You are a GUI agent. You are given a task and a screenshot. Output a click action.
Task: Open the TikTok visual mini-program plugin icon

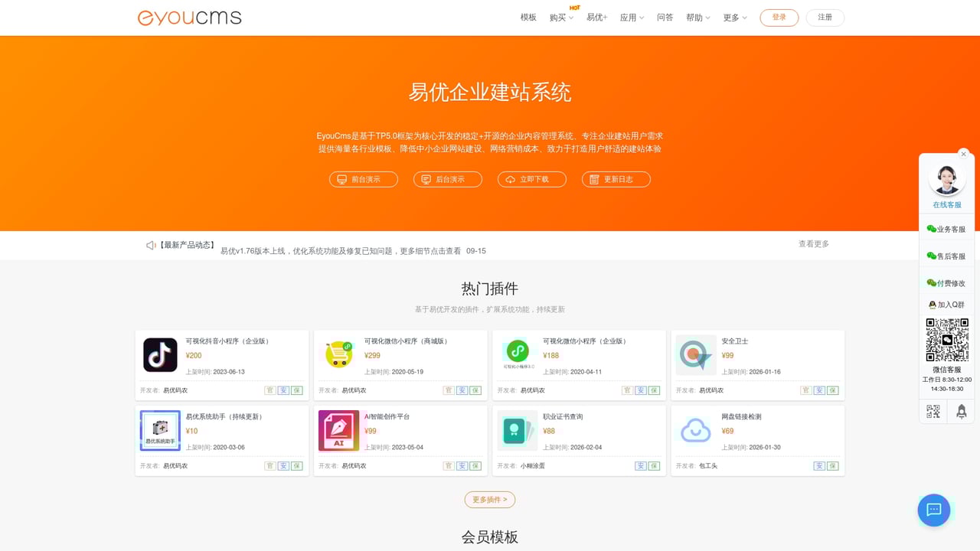tap(159, 354)
